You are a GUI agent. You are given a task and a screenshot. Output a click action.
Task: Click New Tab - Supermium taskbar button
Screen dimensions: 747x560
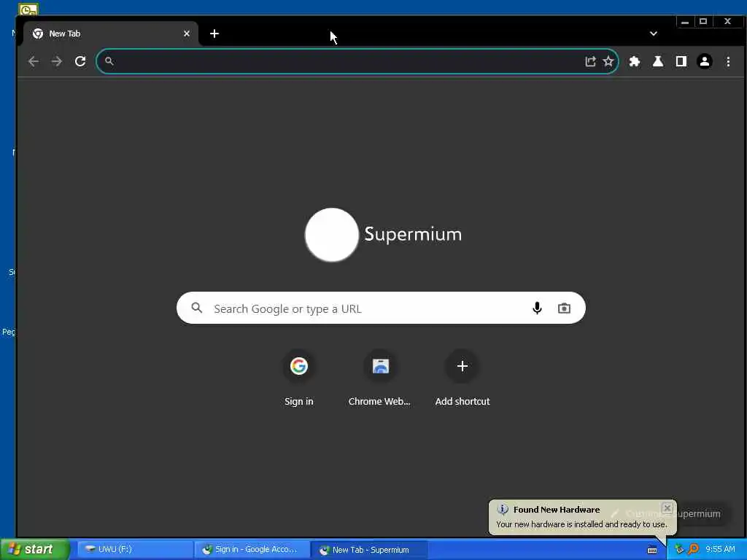tap(368, 550)
